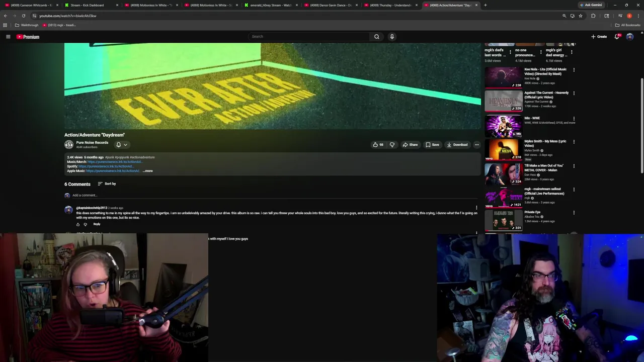This screenshot has width=644, height=362.
Task: Dislike kaptainkoolwhip3913's comment
Action: pos(86,224)
